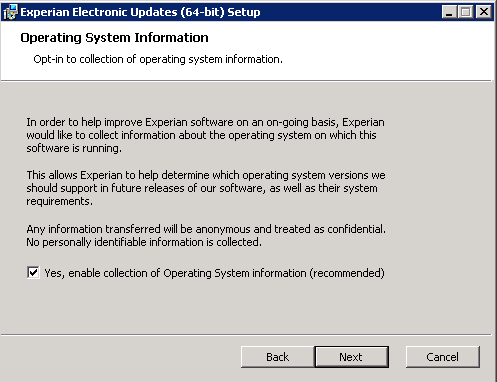Click the 'requirements.' text line
497x382 pixels.
[x=59, y=201]
